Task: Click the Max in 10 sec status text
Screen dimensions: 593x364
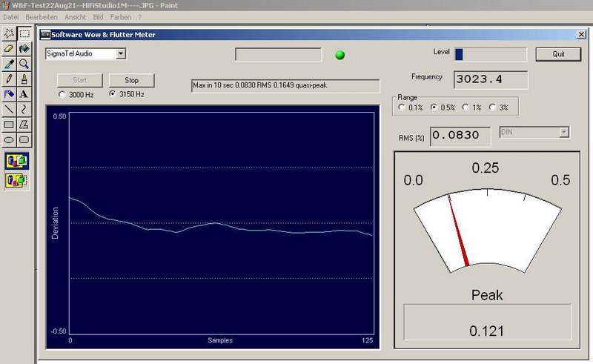Action: 285,85
